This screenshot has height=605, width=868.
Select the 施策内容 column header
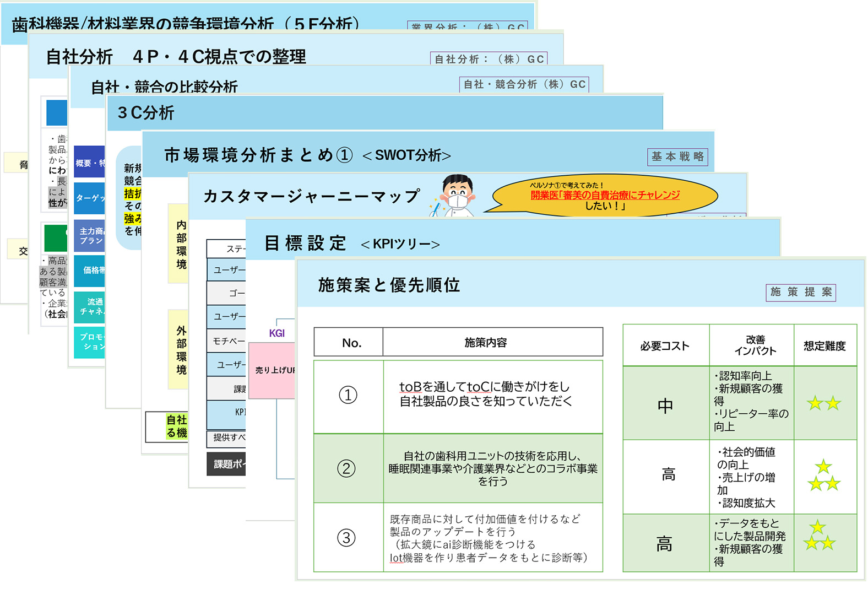click(485, 343)
